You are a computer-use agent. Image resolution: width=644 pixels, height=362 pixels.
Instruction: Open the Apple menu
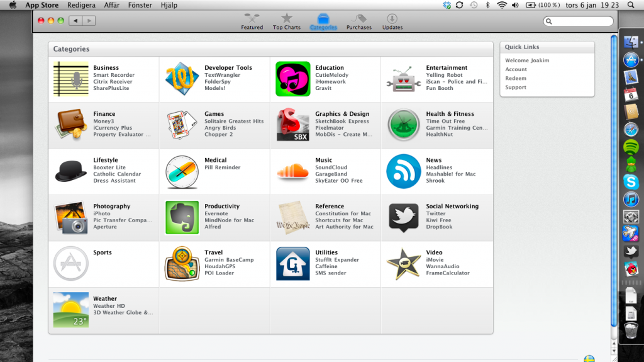pyautogui.click(x=13, y=5)
